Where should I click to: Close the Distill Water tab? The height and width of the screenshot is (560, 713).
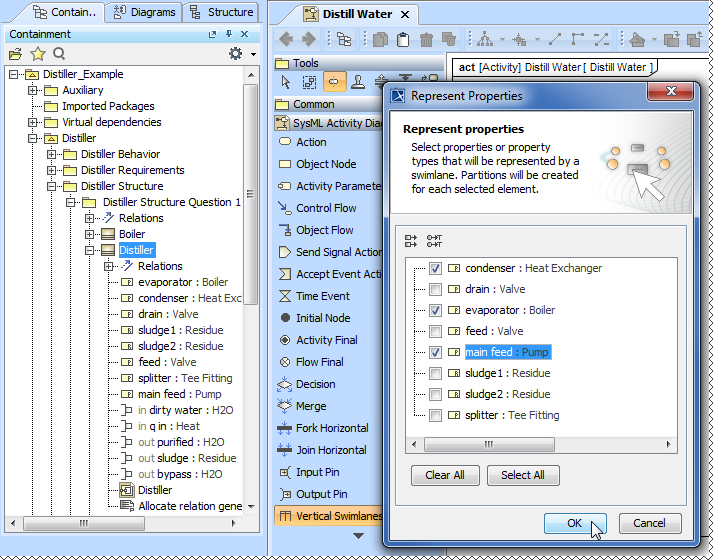pos(405,15)
